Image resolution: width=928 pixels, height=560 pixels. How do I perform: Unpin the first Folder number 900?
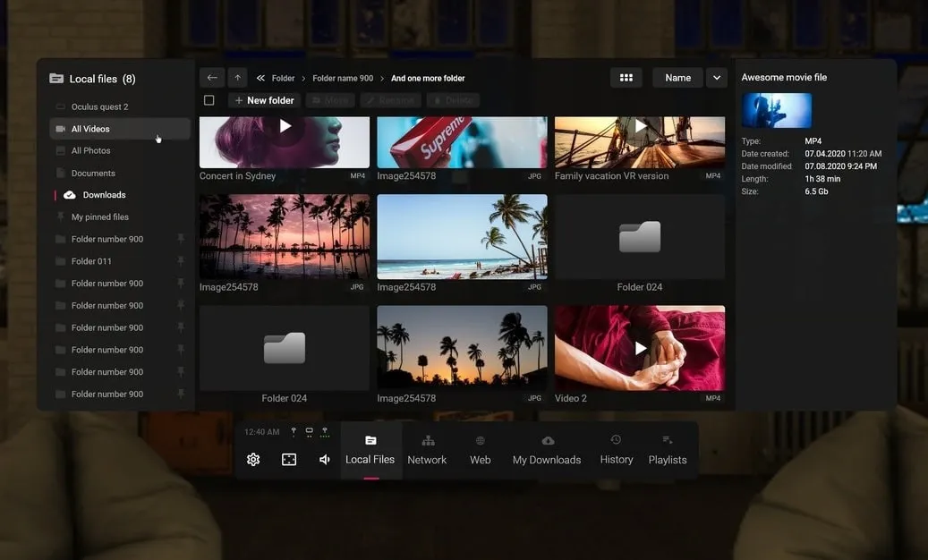pyautogui.click(x=181, y=238)
